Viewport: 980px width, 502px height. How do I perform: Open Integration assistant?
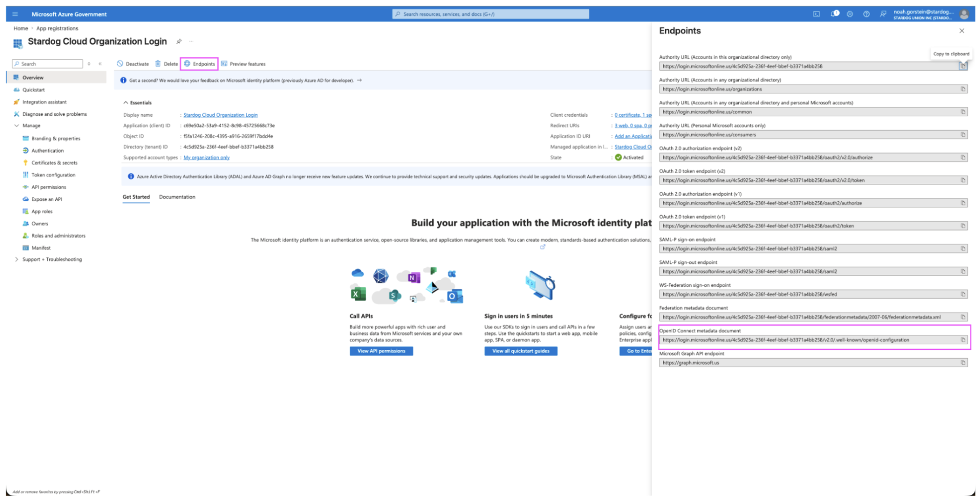[x=44, y=102]
